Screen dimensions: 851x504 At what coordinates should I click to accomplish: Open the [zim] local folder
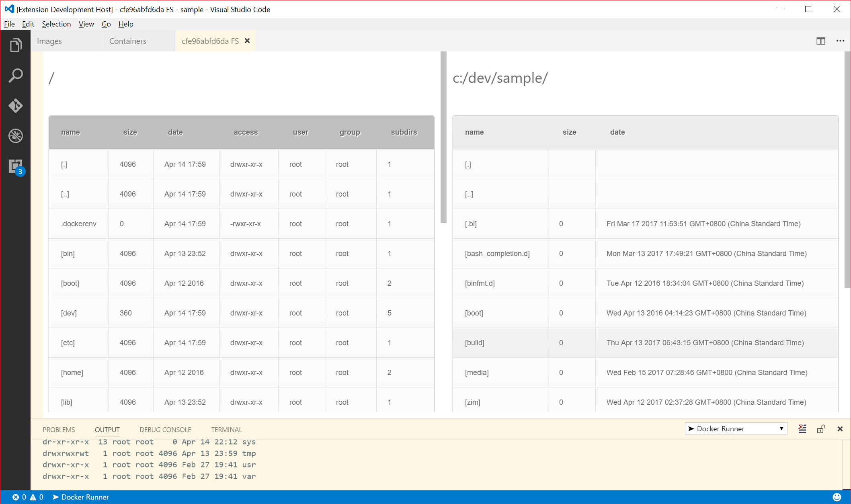point(473,402)
